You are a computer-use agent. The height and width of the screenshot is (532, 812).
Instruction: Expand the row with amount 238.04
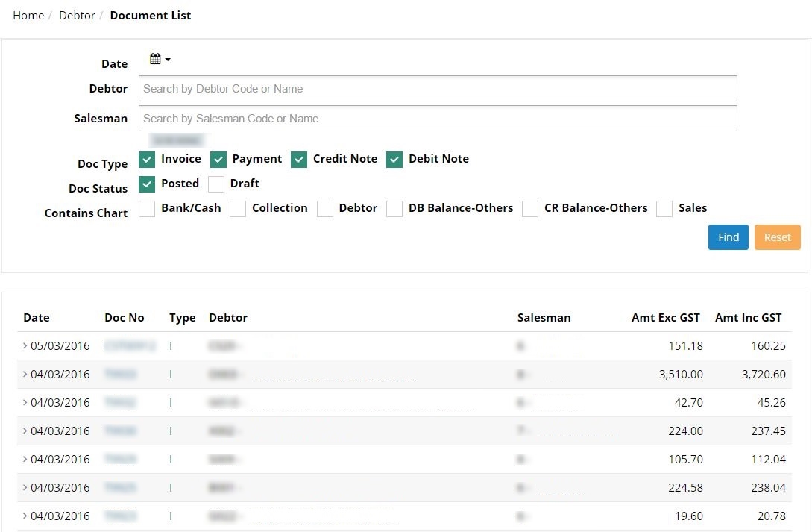(25, 487)
